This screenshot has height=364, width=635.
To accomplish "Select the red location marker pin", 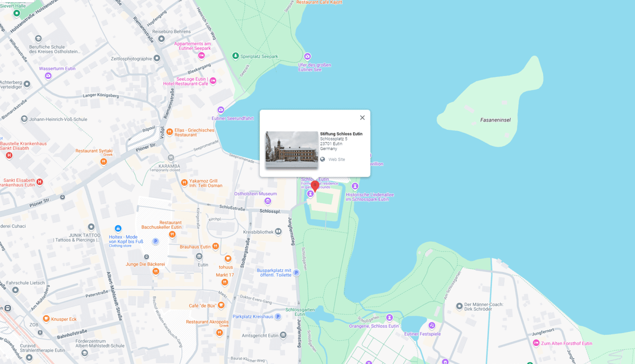I will coord(315,186).
